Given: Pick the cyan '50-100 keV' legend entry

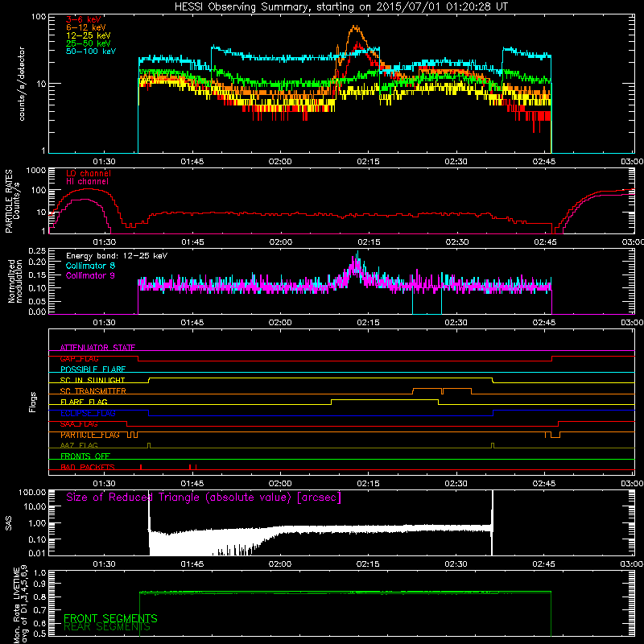Looking at the screenshot, I should [91, 52].
